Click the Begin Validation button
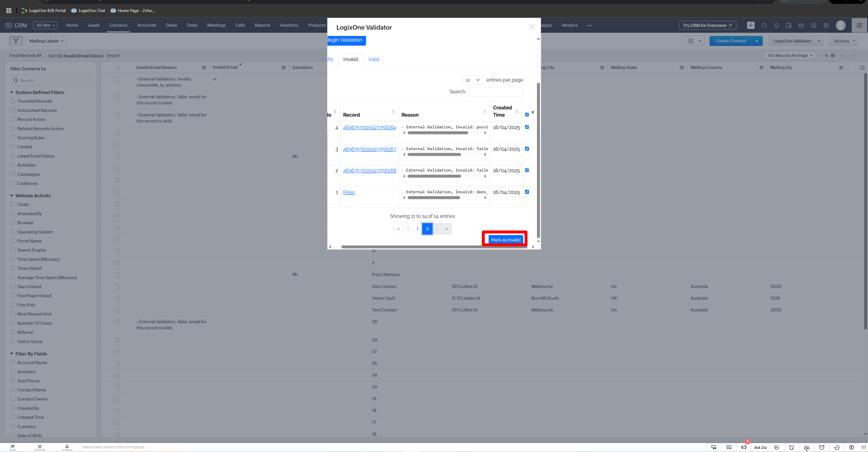Screen dimensions: 868x452 click(346, 40)
